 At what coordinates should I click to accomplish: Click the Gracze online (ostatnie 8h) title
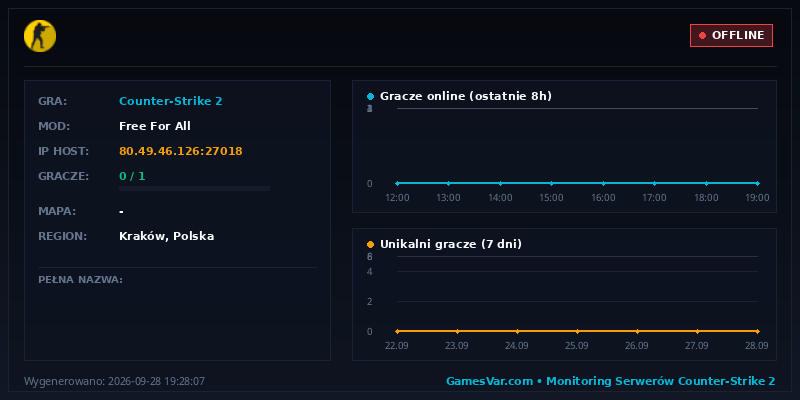(x=466, y=96)
